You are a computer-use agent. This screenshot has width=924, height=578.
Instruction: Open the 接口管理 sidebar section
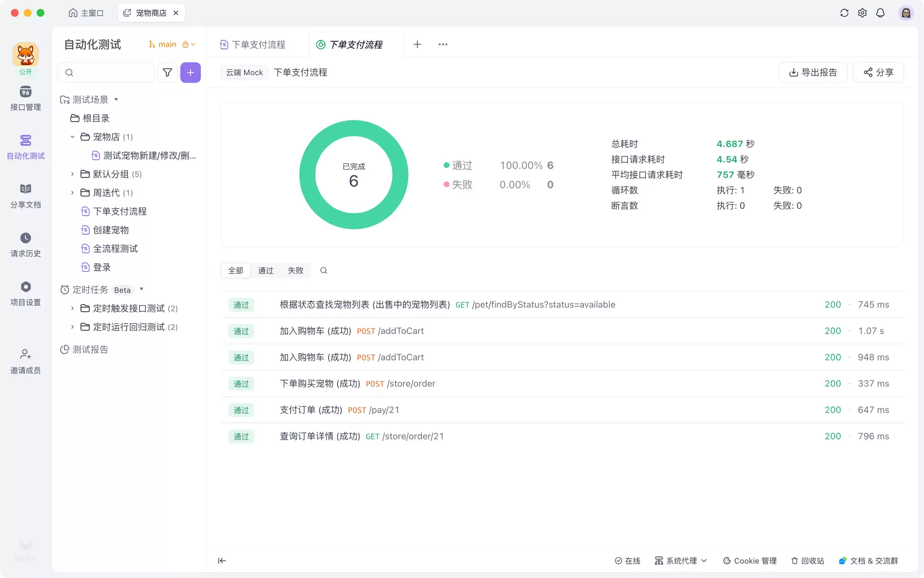click(x=25, y=98)
